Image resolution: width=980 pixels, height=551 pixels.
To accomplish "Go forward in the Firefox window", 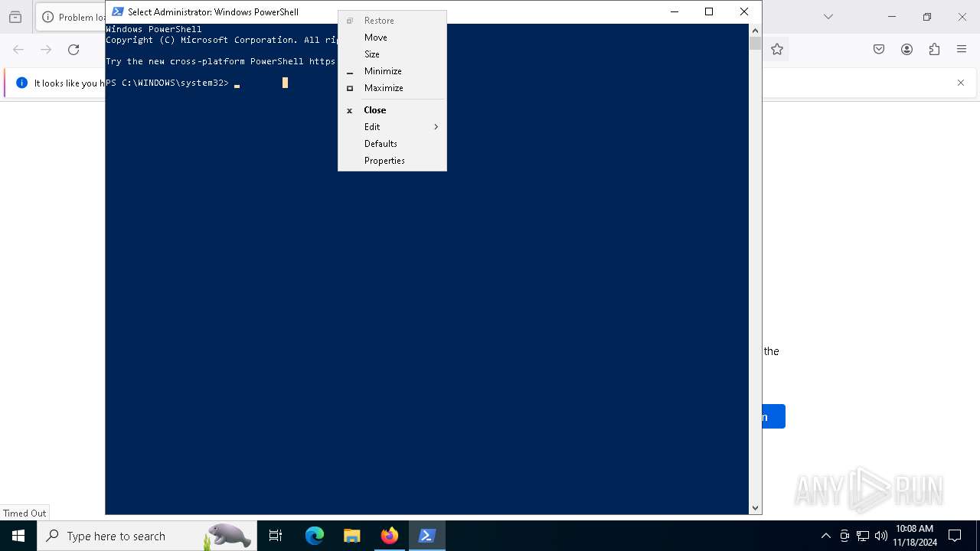I will (x=46, y=50).
